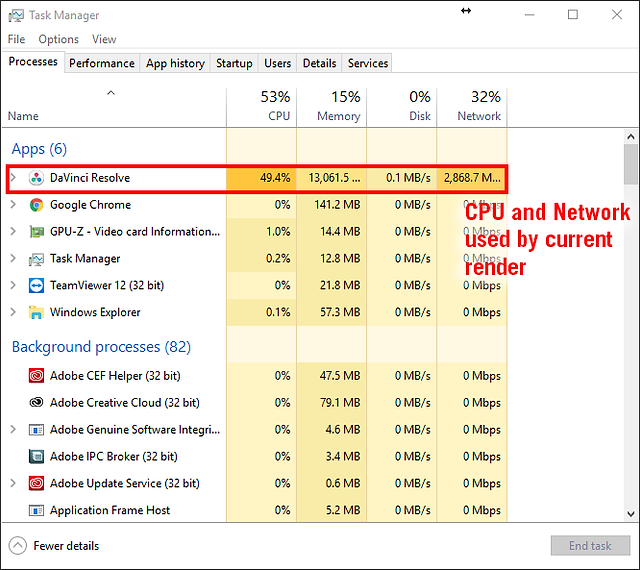Screen dimensions: 640x570
Task: Expand the Task Manager process group
Action: (13, 258)
